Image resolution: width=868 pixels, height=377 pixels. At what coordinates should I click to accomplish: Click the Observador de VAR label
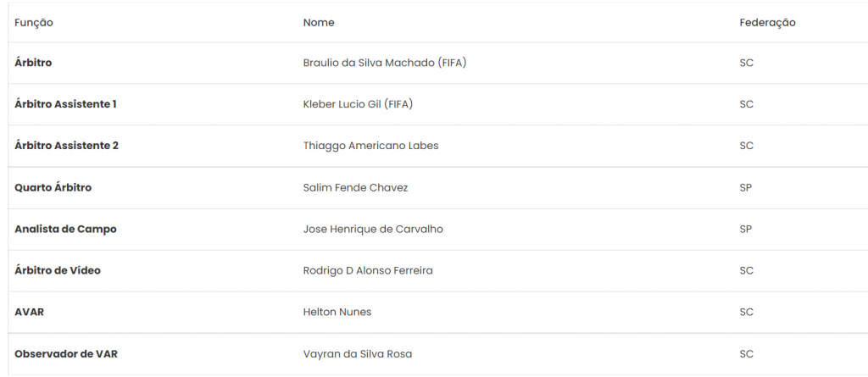coord(66,354)
